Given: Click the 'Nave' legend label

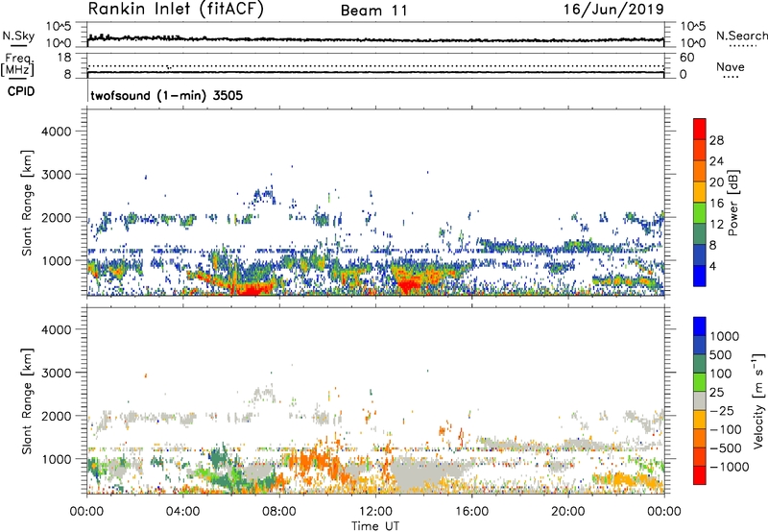Looking at the screenshot, I should (x=731, y=66).
